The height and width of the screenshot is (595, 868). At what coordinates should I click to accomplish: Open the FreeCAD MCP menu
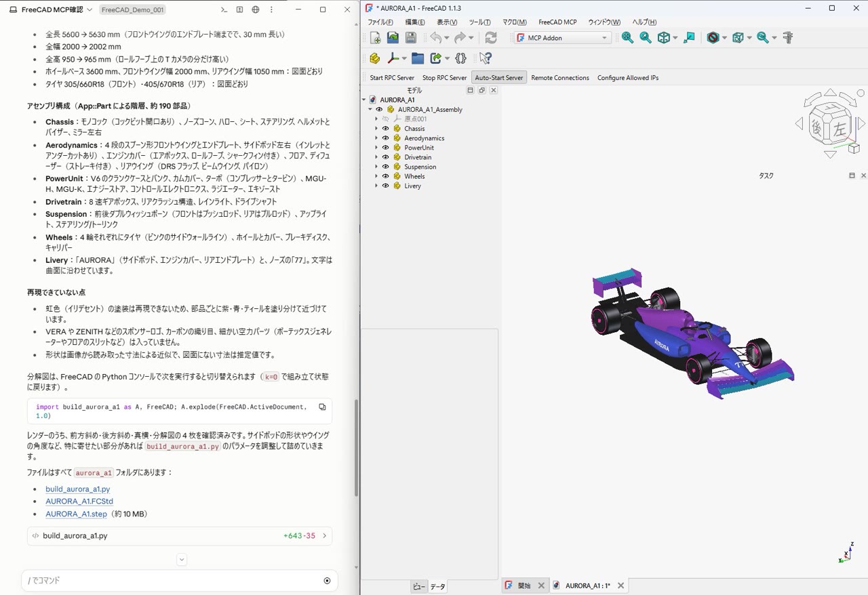[557, 22]
